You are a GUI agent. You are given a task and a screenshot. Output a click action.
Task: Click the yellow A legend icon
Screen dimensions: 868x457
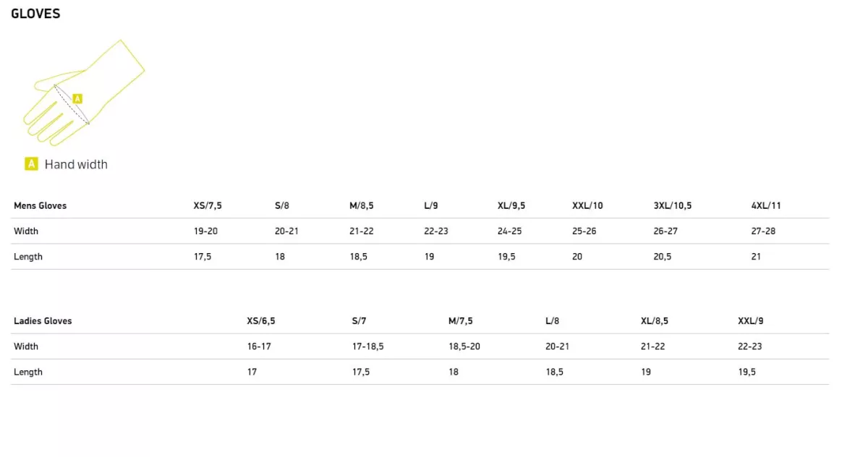coord(31,164)
